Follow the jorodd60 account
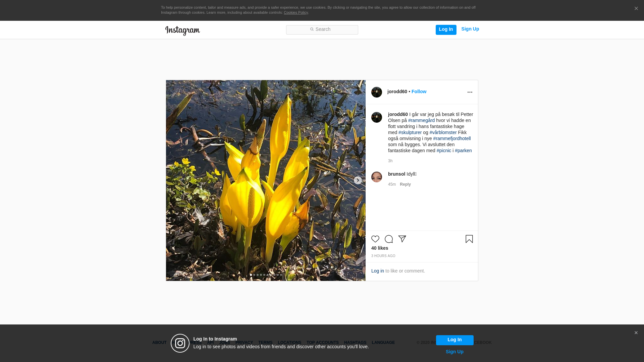The image size is (644, 362). 419,92
